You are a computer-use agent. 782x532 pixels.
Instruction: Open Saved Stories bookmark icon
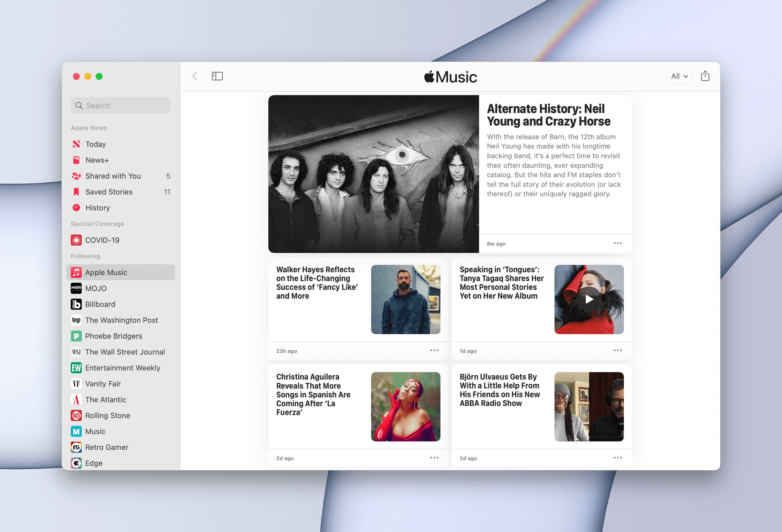coord(76,192)
